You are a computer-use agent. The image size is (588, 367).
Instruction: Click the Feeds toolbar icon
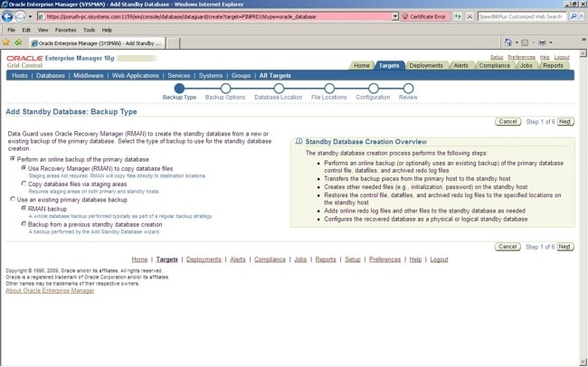coord(525,42)
